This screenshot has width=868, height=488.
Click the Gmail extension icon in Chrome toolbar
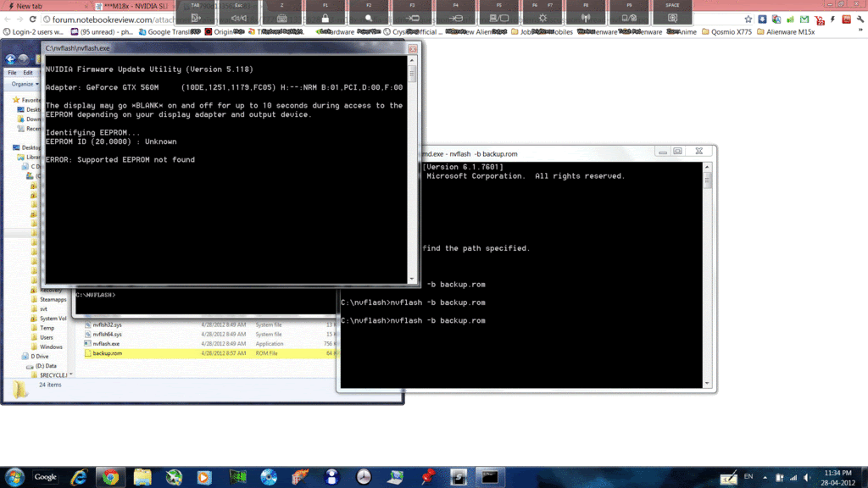804,19
